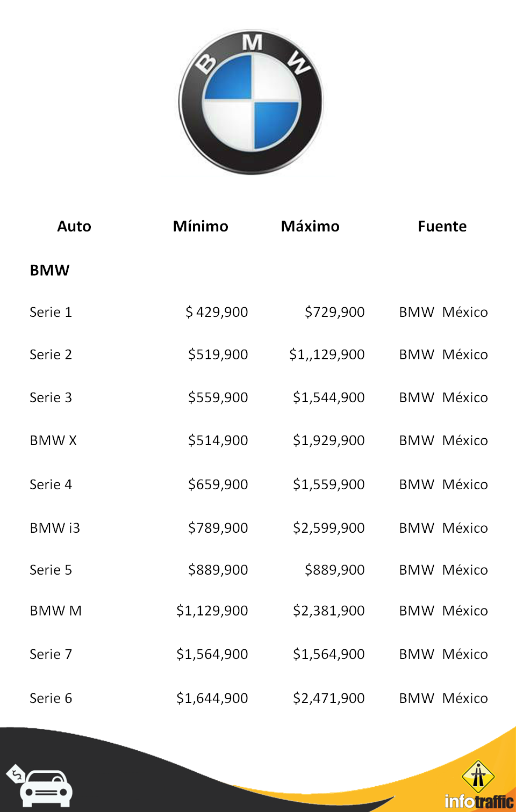
Task: Select the Serie 1 row label
Action: pyautogui.click(x=51, y=312)
